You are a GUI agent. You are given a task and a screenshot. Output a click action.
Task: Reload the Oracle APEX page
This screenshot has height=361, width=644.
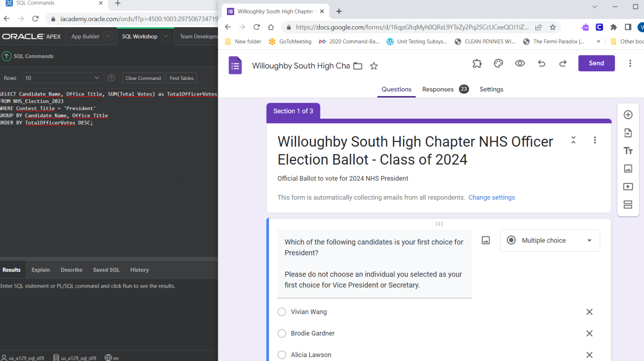(x=35, y=19)
